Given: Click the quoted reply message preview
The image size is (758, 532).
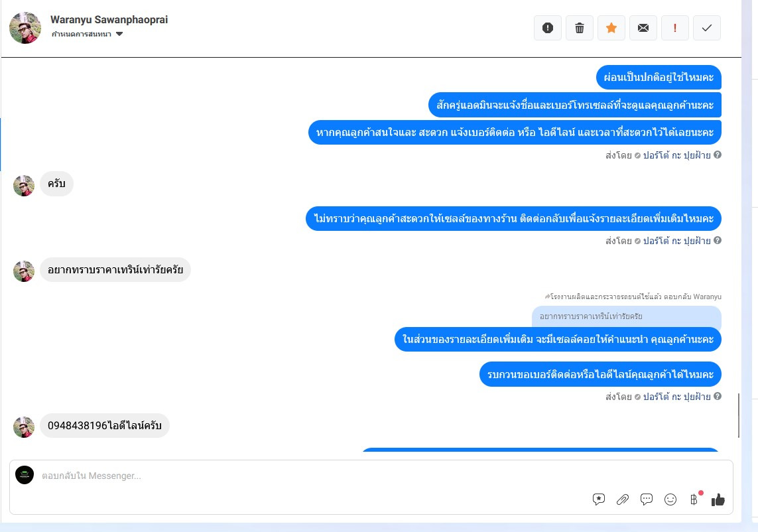Looking at the screenshot, I should click(627, 317).
